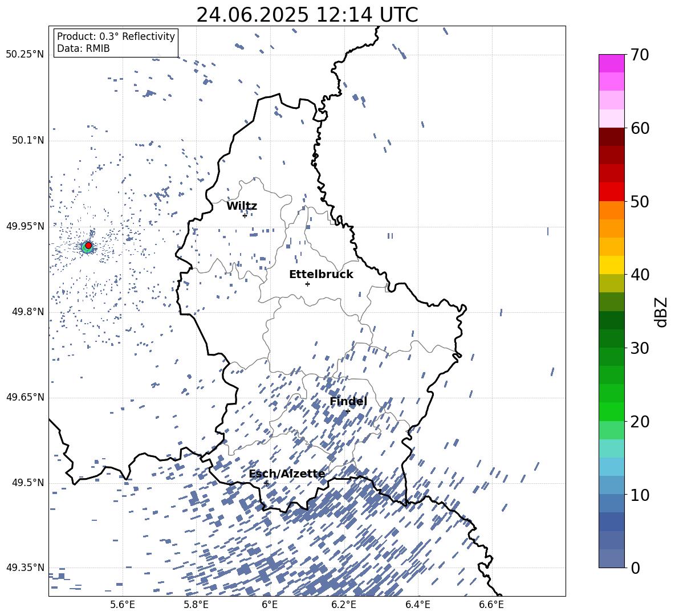This screenshot has width=675, height=616.
Task: Click the Findel station cross marker
Action: click(x=348, y=411)
